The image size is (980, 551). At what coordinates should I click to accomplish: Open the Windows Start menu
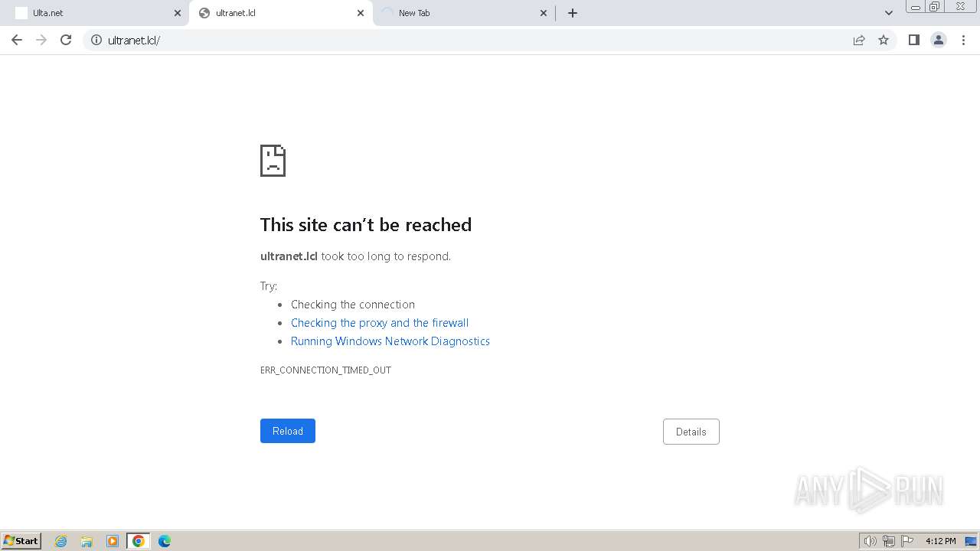click(21, 541)
